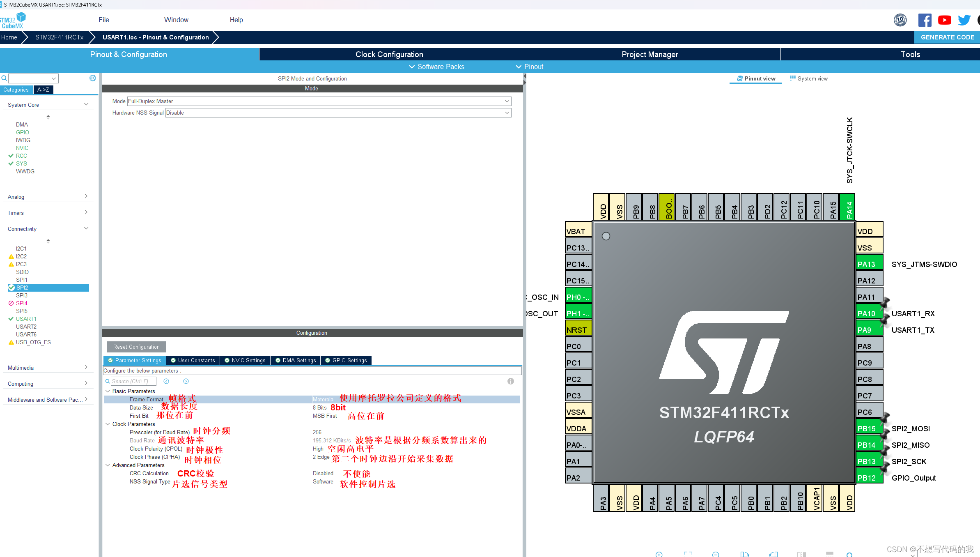This screenshot has width=980, height=557.
Task: Open the Twitter bird icon link
Action: (964, 20)
